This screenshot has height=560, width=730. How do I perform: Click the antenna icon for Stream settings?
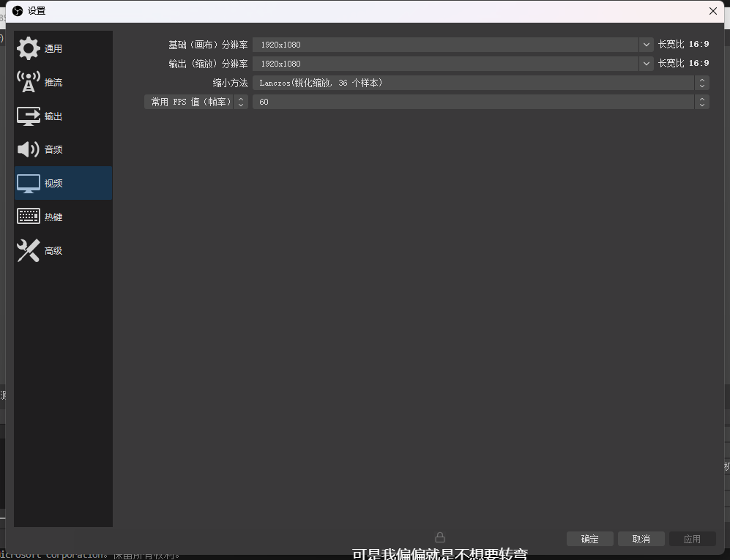29,82
